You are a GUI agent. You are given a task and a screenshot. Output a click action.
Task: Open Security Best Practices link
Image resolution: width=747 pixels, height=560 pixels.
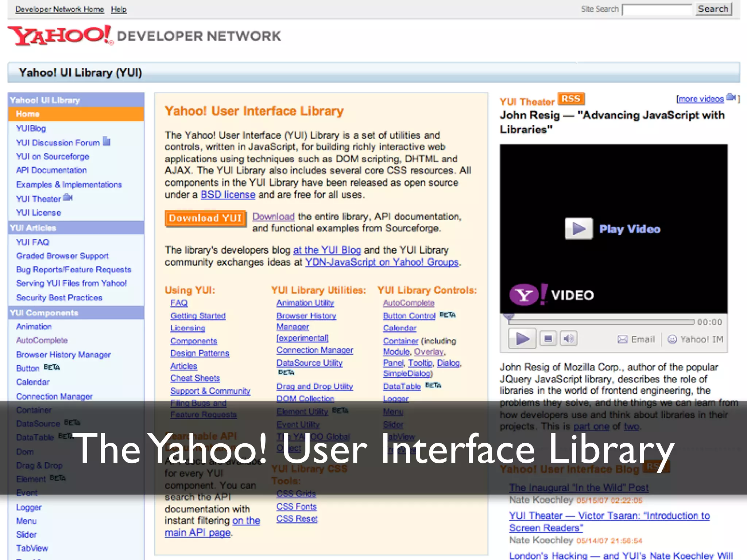click(x=59, y=297)
